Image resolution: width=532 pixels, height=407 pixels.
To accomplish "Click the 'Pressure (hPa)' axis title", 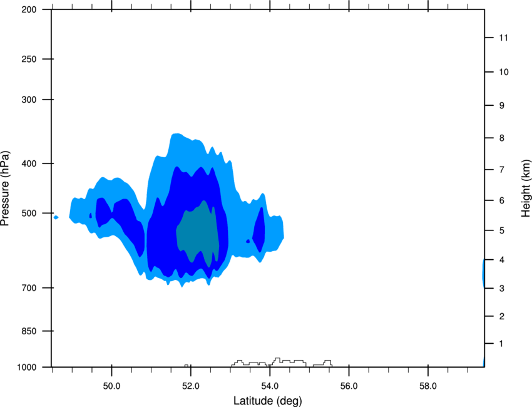I will 5,188.
